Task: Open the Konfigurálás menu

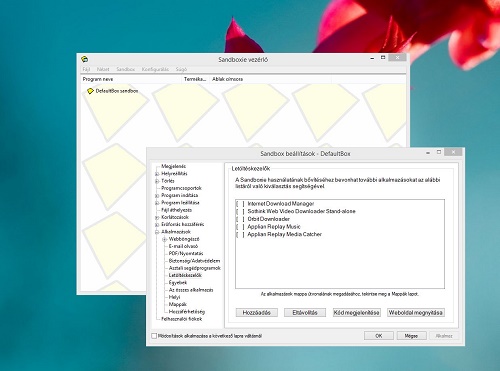Action: [155, 69]
